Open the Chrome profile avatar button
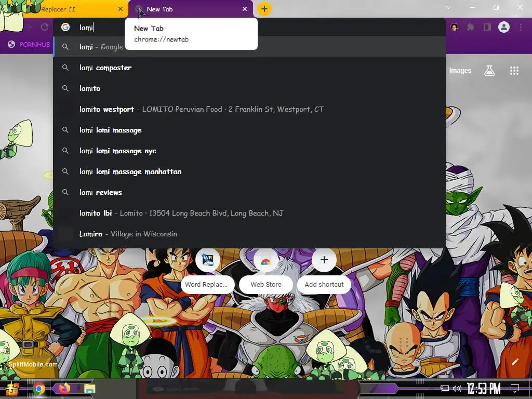Viewport: 532px width, 399px height. (504, 27)
